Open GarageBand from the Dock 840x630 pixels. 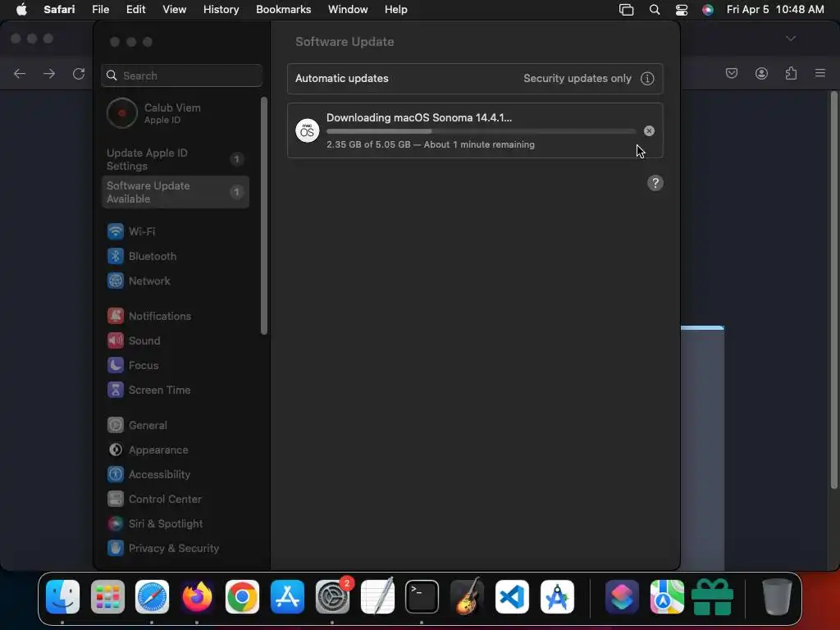click(x=467, y=597)
